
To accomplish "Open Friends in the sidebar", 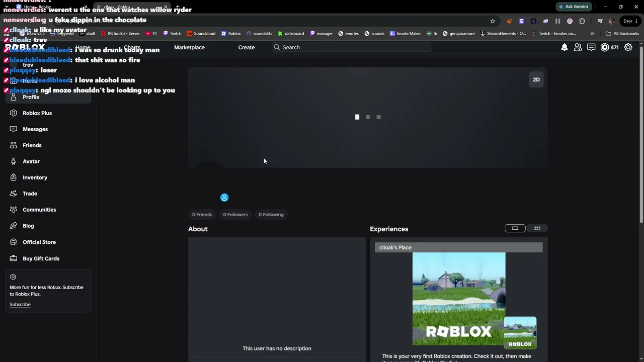I will pyautogui.click(x=32, y=145).
